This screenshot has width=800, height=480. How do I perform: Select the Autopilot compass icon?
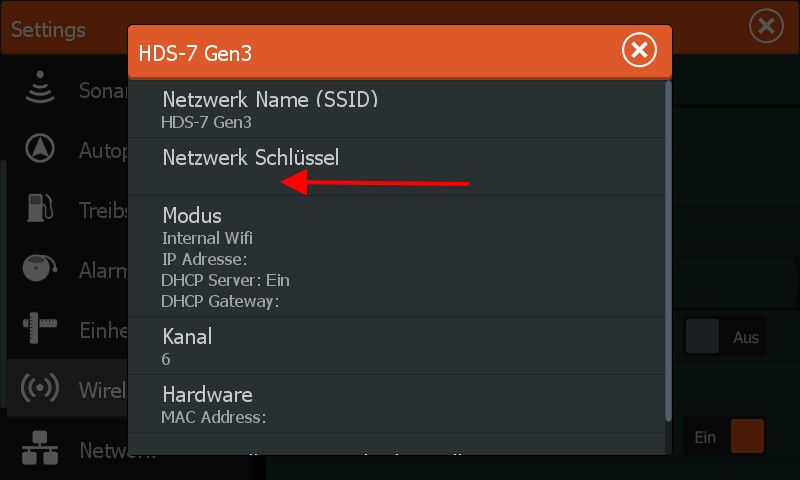(x=40, y=149)
